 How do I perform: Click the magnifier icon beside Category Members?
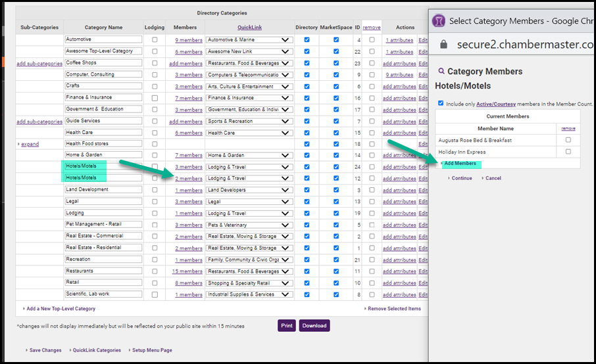point(441,71)
